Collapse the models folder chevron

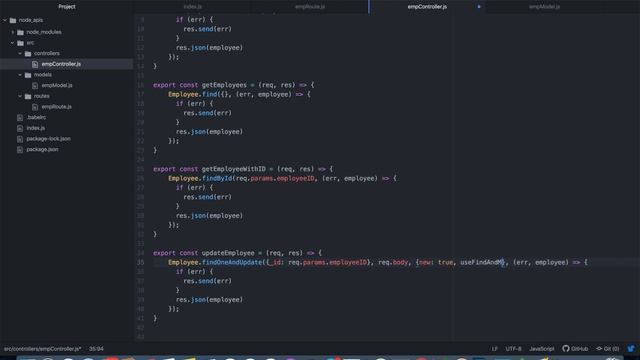pyautogui.click(x=20, y=75)
